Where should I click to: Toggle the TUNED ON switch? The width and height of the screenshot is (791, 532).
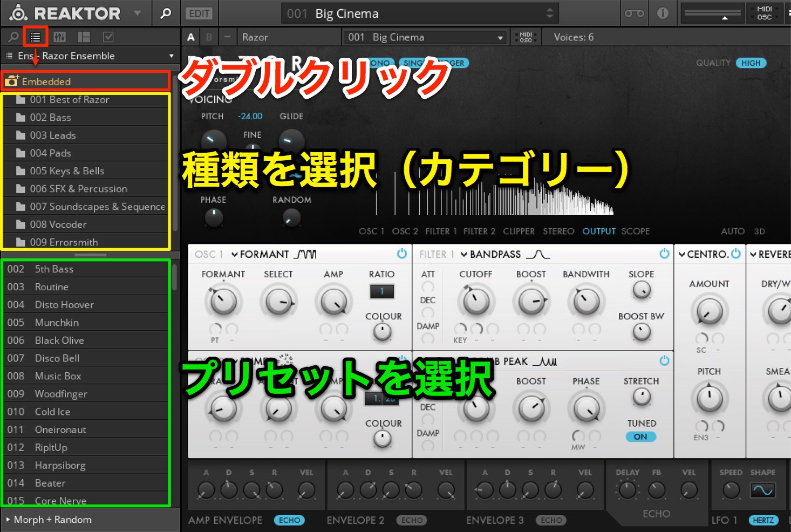pyautogui.click(x=640, y=436)
